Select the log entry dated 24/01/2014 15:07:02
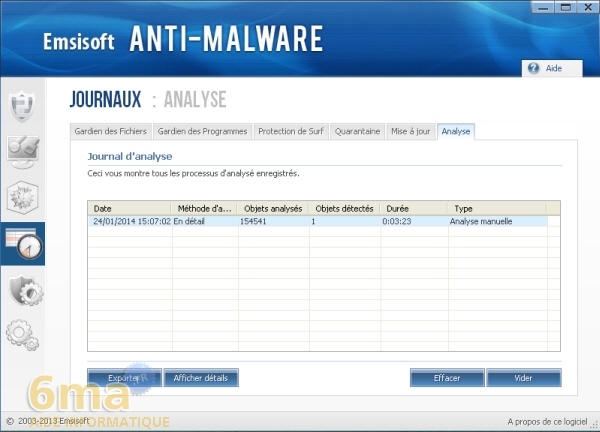Viewport: 600px width, 432px height. click(318, 221)
